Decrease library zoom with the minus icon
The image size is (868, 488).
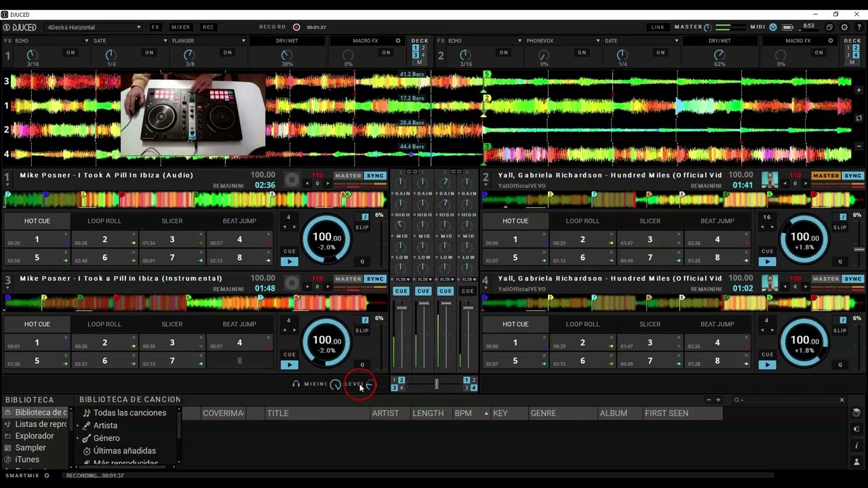pos(709,400)
